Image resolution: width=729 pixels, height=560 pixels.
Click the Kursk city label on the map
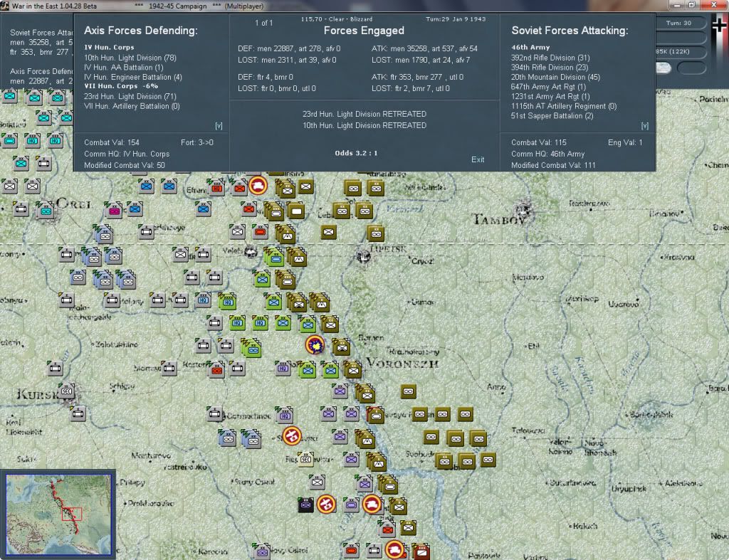point(37,395)
